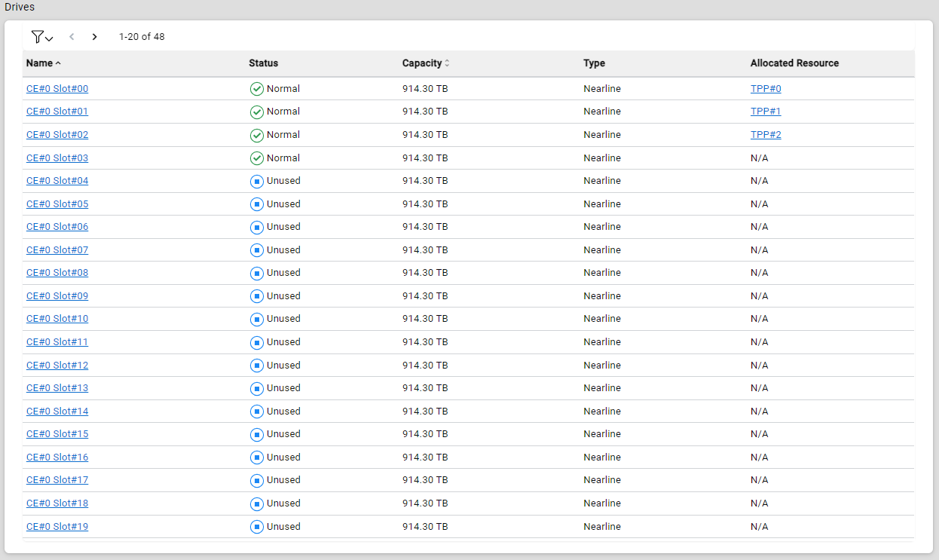Open the CE#0 Slot#07 drive details
939x560 pixels.
[x=57, y=250]
